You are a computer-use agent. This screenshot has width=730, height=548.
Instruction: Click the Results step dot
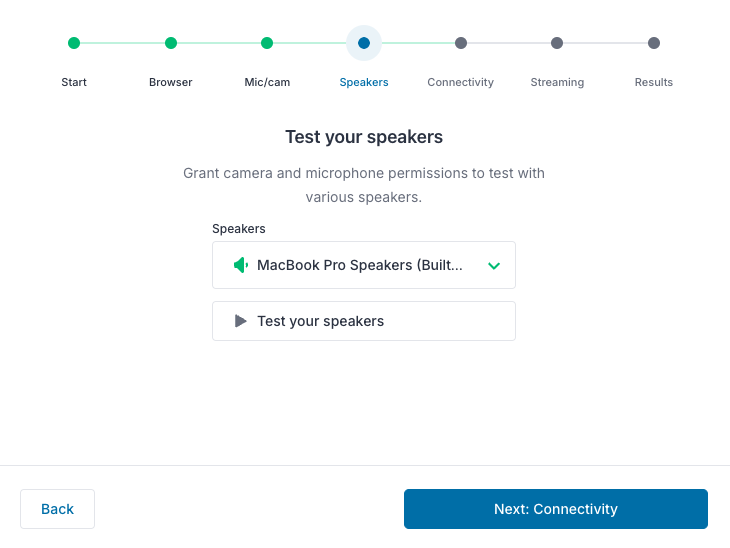point(654,43)
